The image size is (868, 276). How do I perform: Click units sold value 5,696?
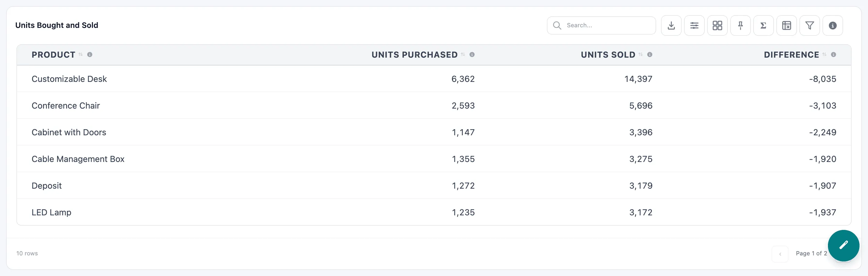641,105
